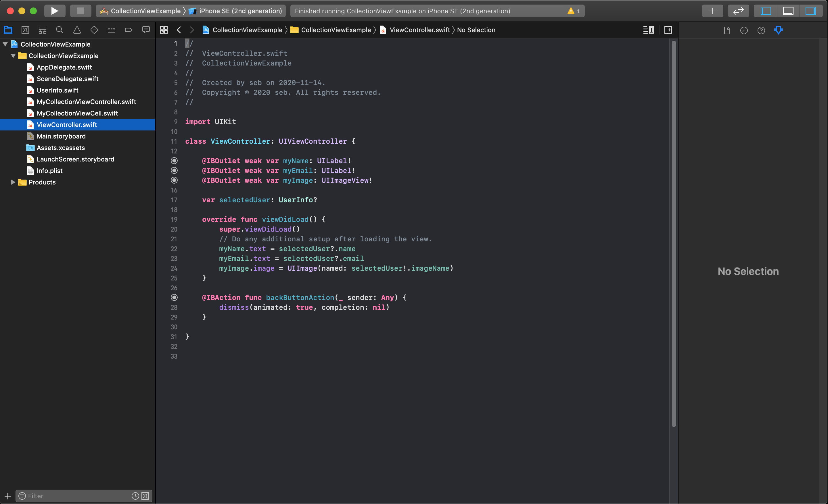Toggle the left navigator panel
The height and width of the screenshot is (504, 828).
pyautogui.click(x=766, y=11)
